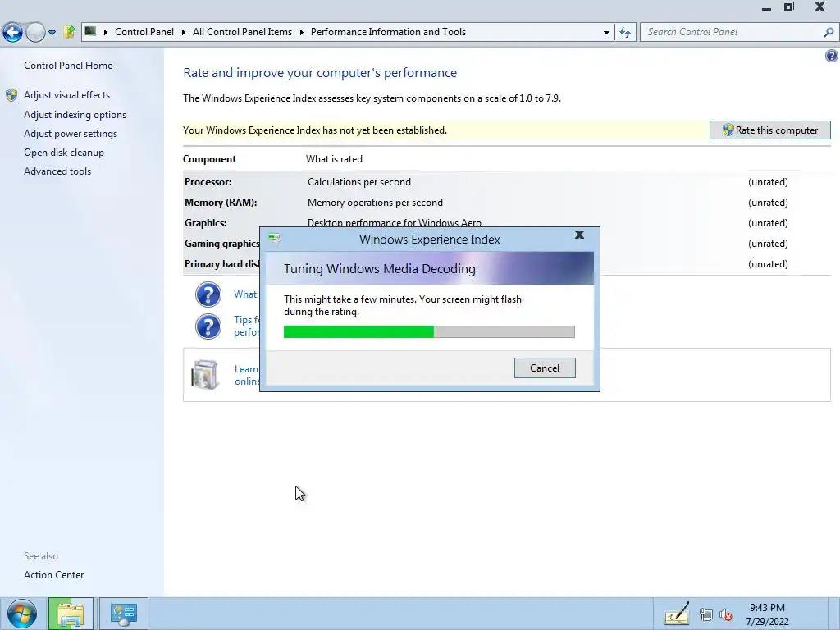Click the folder-up icon beside the address bar
The height and width of the screenshot is (630, 840).
(x=69, y=32)
